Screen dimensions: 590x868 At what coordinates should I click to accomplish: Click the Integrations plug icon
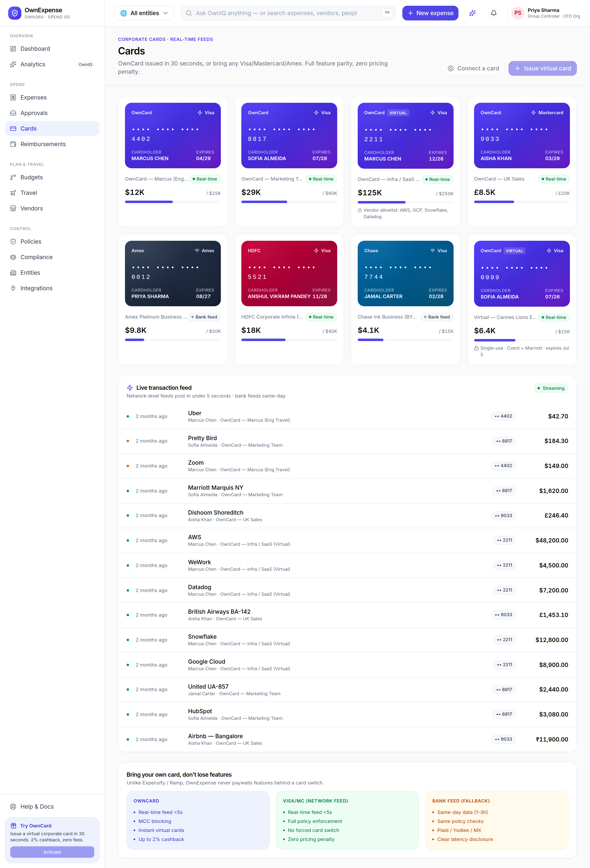pyautogui.click(x=13, y=288)
